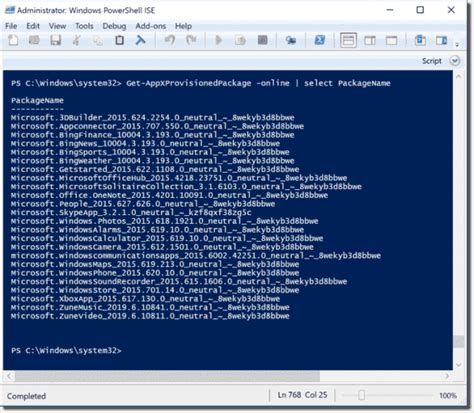The height and width of the screenshot is (413, 474).
Task: Click the Paste clipboard icon
Action: point(119,41)
